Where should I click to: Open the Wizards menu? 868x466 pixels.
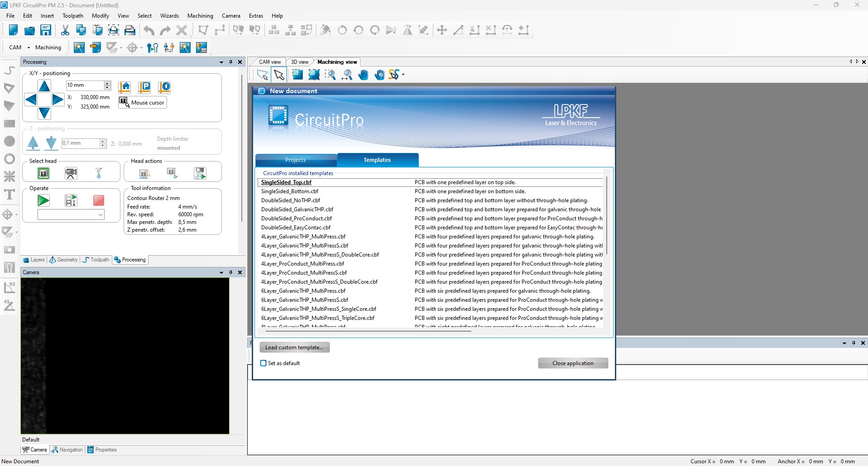tap(169, 15)
